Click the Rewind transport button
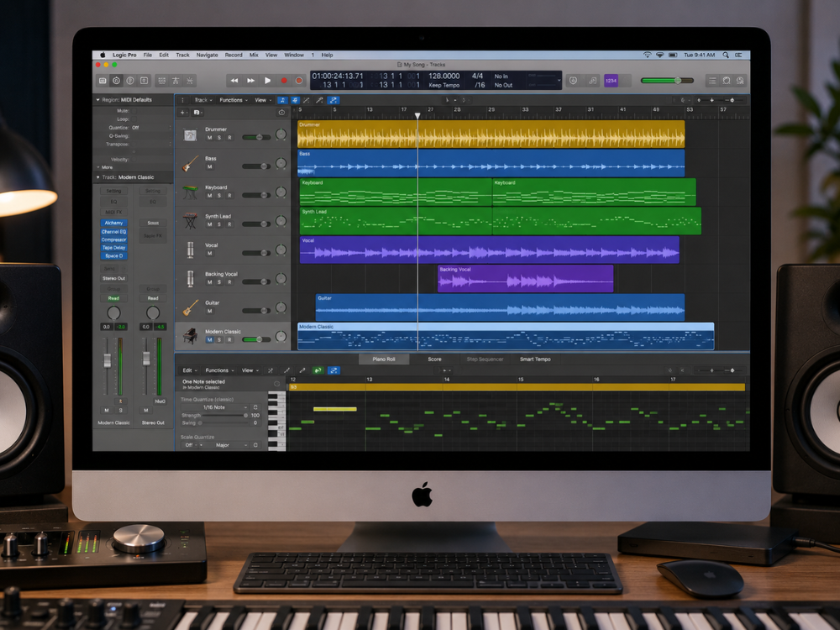The image size is (840, 630). (234, 81)
